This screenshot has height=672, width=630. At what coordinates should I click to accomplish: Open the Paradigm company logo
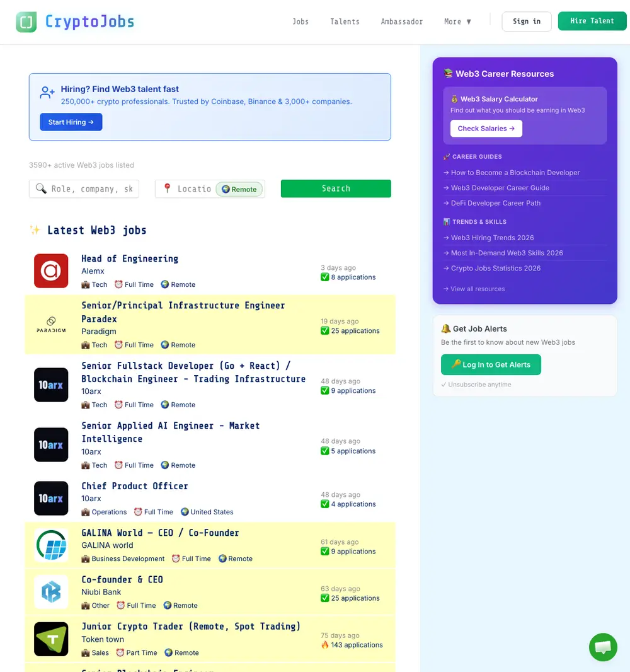[x=51, y=325]
